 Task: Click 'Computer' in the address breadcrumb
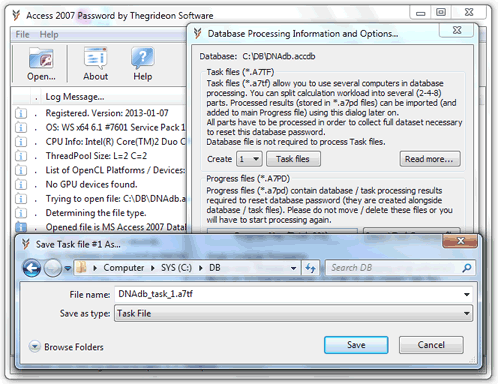coord(124,268)
